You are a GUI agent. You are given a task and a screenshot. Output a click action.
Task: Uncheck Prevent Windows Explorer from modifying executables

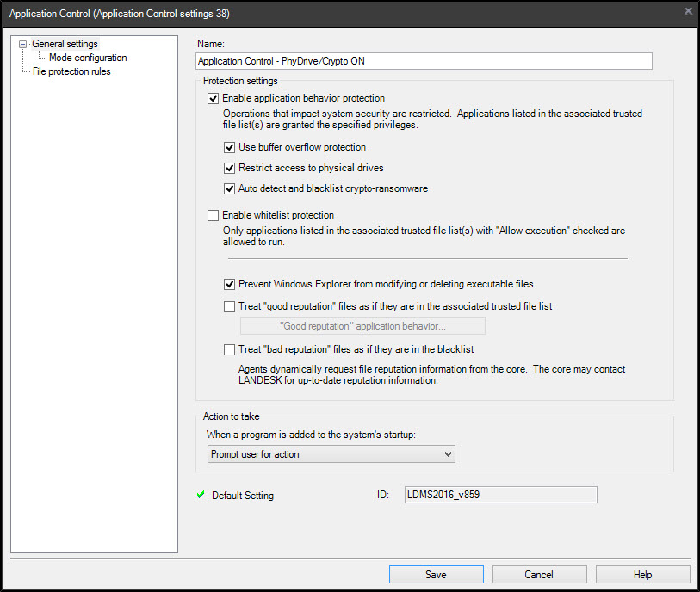pyautogui.click(x=230, y=284)
